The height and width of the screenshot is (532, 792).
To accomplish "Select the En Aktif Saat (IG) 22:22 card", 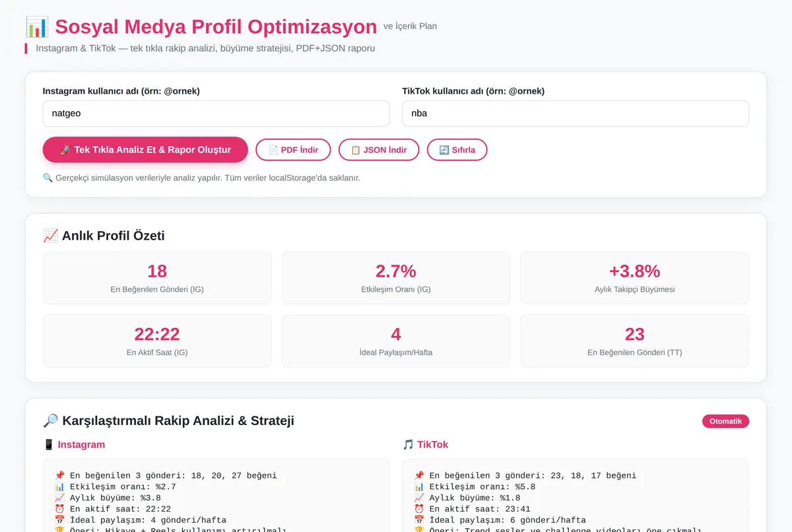I will coord(157,341).
